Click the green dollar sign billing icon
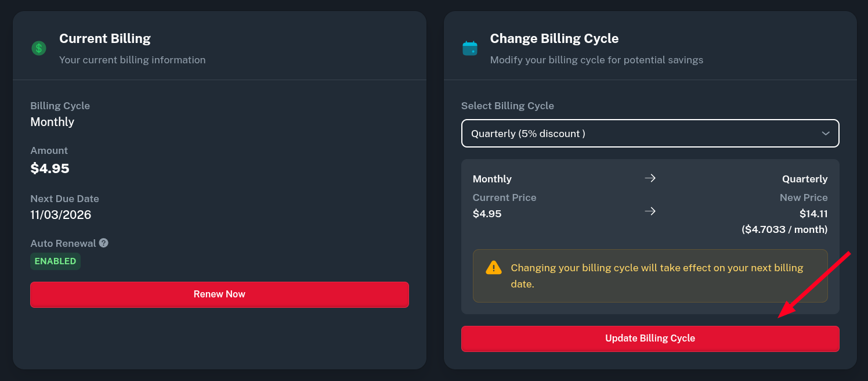 pyautogui.click(x=39, y=48)
